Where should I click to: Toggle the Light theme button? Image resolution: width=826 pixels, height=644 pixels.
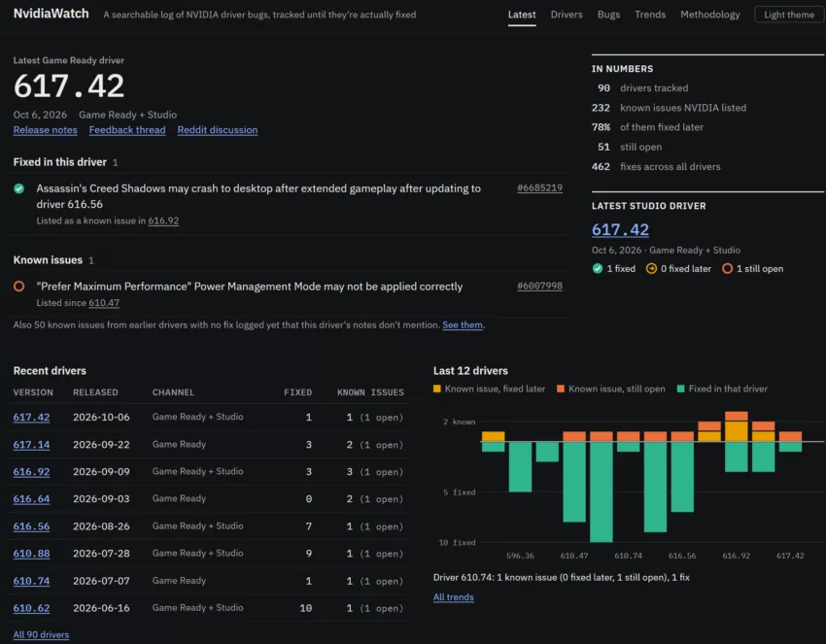tap(789, 15)
